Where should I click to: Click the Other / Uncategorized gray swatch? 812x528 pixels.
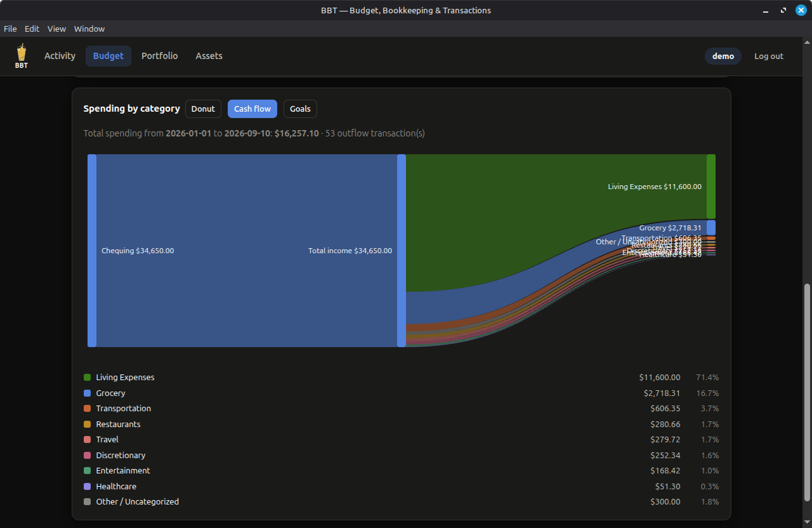(88, 501)
